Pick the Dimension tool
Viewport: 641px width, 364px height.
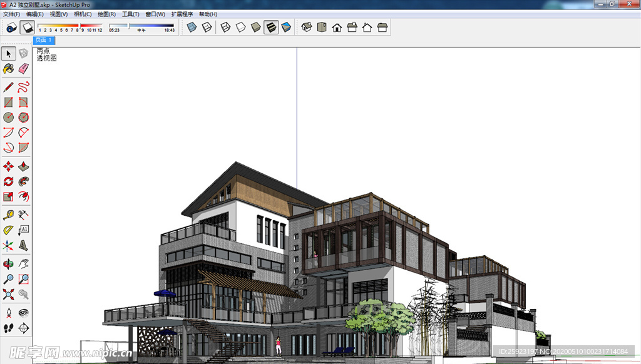(x=24, y=215)
